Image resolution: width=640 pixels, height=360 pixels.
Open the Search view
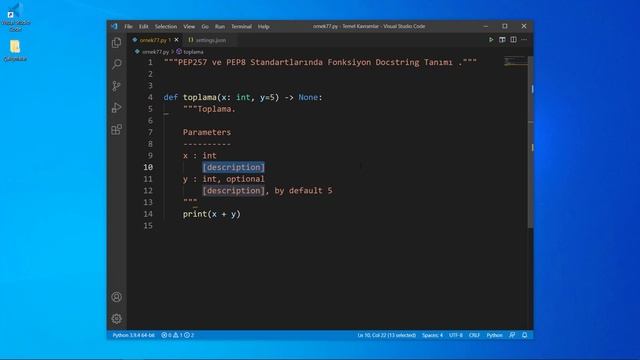(x=117, y=64)
